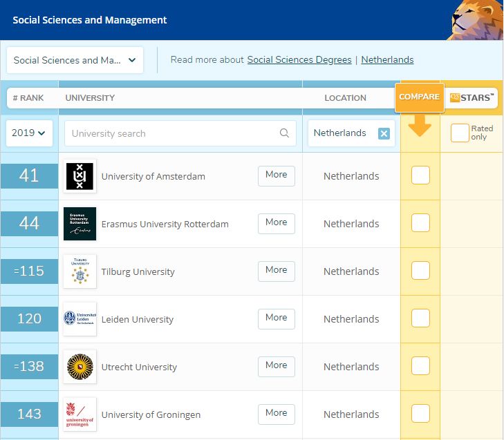
Task: Click the LOCATION column header
Action: click(x=345, y=97)
